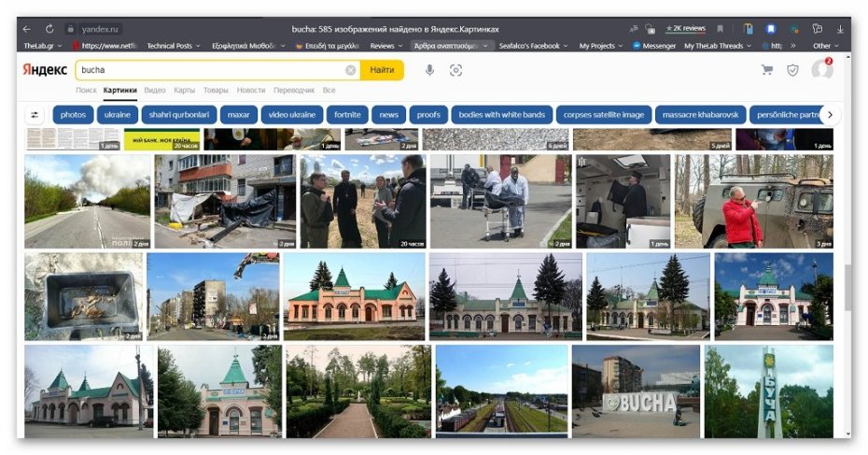Open the shopping cart icon
Viewport: 868px width, 455px height.
[767, 70]
